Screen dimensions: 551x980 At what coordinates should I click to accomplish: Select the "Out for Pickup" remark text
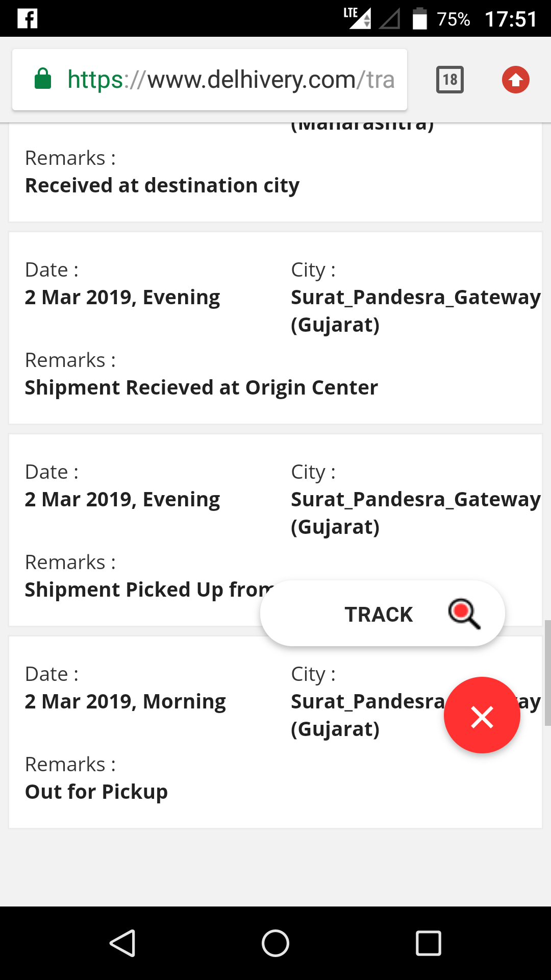(96, 792)
